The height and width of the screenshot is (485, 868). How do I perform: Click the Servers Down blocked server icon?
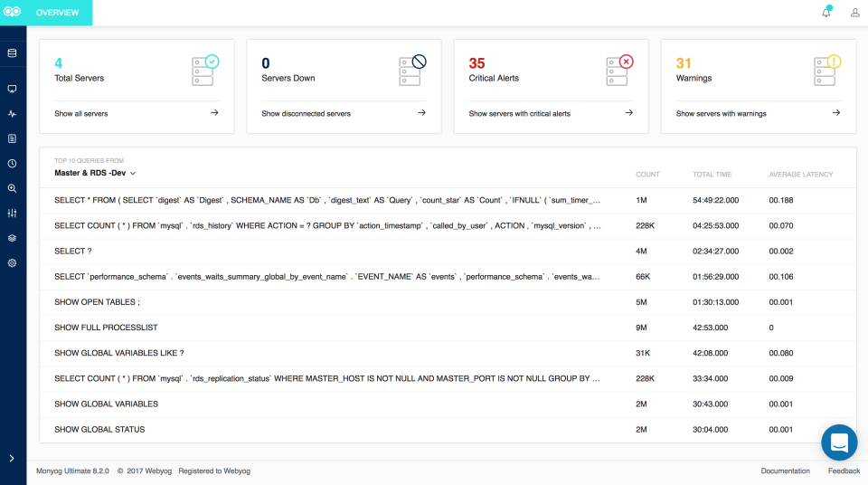click(x=412, y=71)
